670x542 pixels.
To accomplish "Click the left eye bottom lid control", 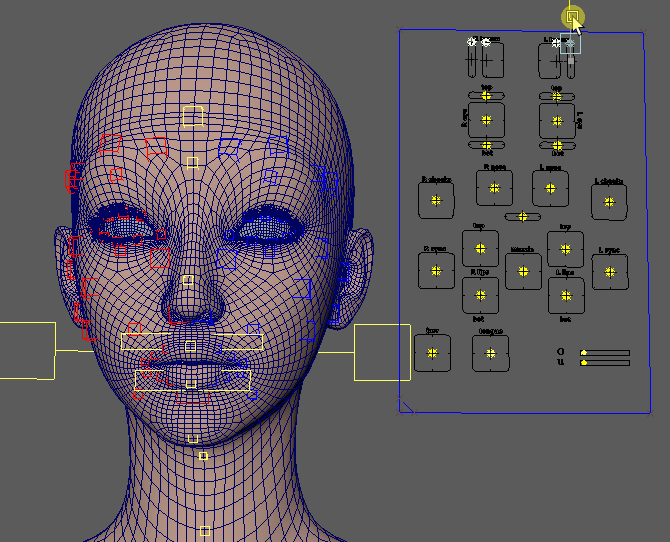I will [557, 145].
